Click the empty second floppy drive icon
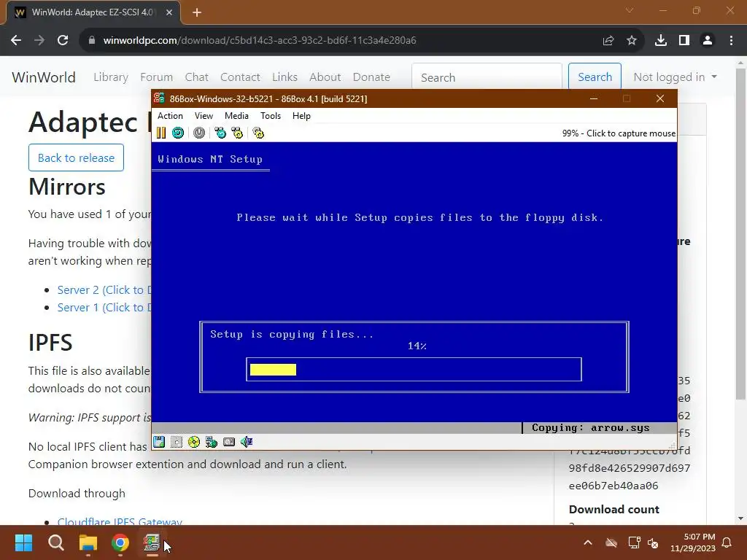 click(177, 442)
